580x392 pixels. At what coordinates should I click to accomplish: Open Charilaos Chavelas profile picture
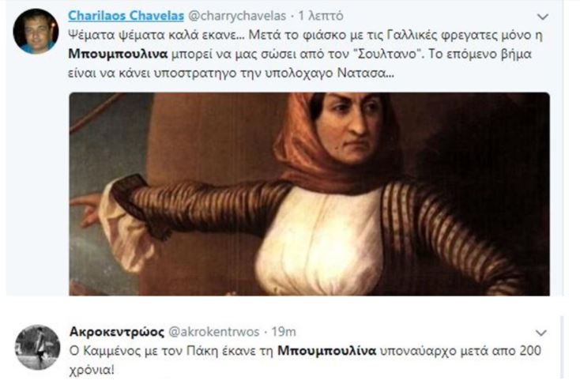point(36,31)
